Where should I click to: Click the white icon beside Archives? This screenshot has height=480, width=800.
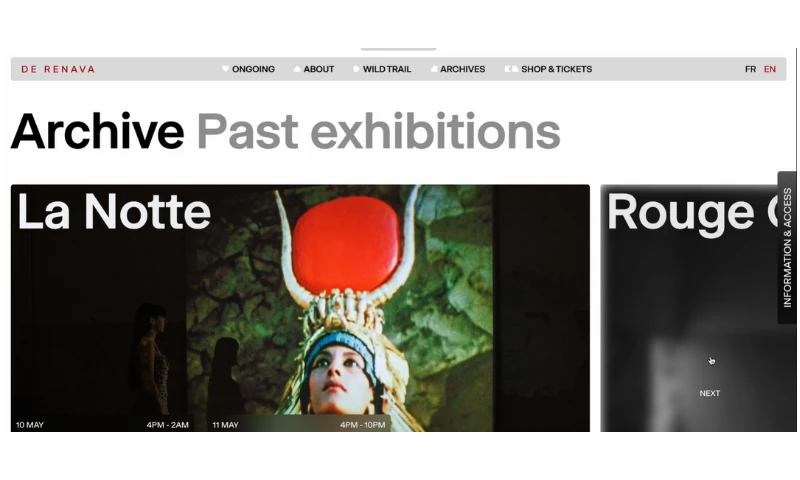point(434,69)
